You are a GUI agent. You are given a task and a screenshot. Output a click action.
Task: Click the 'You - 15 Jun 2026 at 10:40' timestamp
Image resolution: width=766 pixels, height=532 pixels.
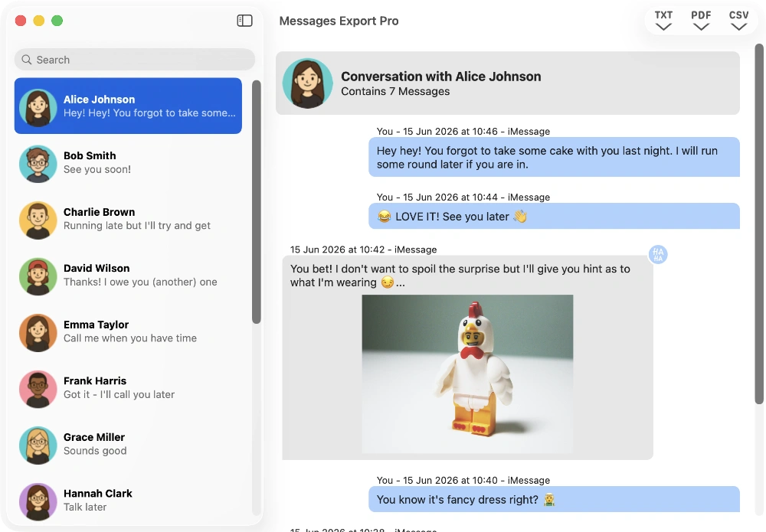pyautogui.click(x=463, y=480)
